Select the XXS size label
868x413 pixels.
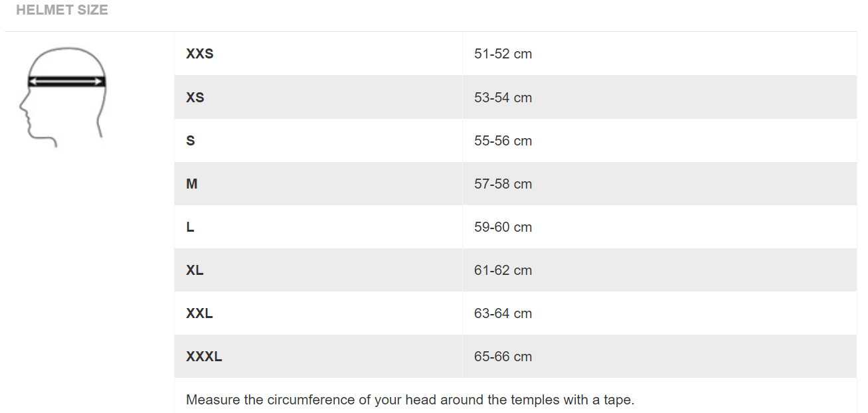coord(200,54)
